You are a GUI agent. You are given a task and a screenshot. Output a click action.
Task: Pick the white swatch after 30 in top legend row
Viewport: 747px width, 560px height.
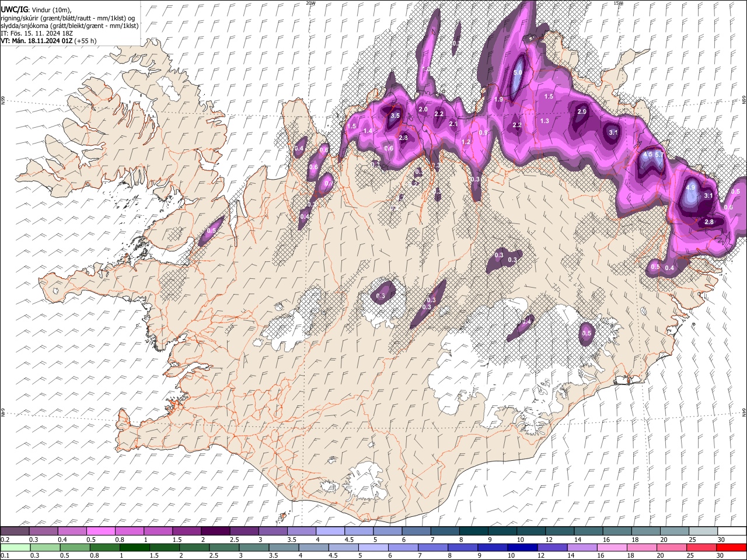coord(732,531)
